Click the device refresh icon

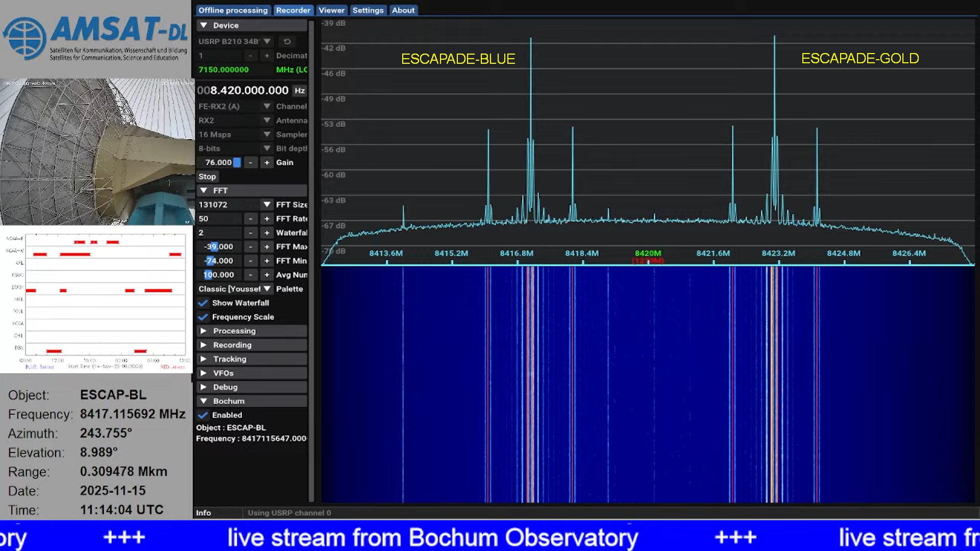[287, 41]
